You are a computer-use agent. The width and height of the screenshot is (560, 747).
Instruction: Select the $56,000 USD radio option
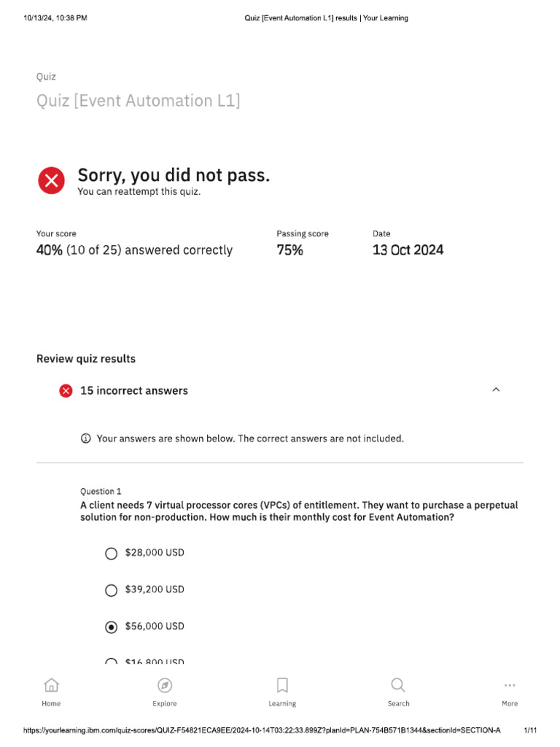pos(111,627)
